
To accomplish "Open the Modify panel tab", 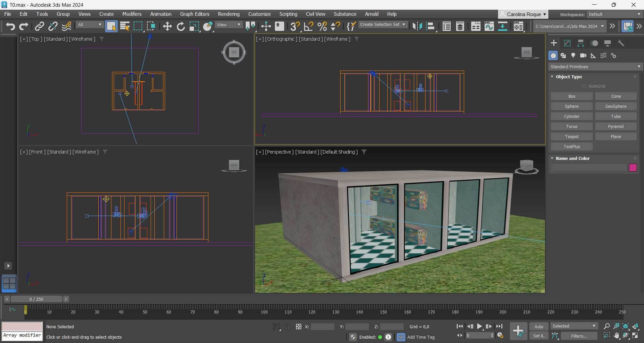I will [567, 43].
